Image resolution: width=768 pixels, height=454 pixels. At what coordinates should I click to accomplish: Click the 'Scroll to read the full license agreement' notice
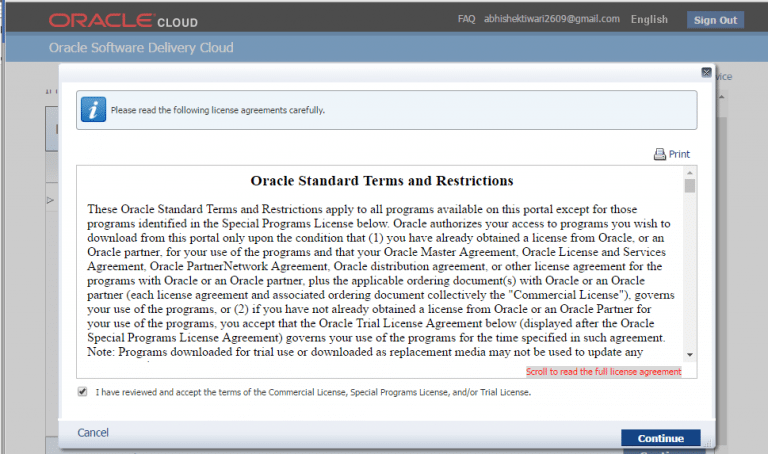point(603,371)
